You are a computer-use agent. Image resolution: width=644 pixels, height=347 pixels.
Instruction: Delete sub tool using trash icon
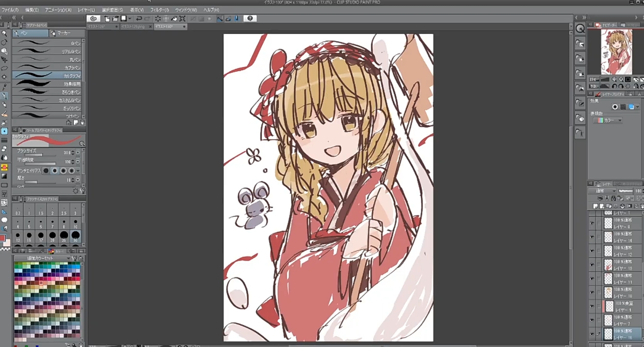83,123
